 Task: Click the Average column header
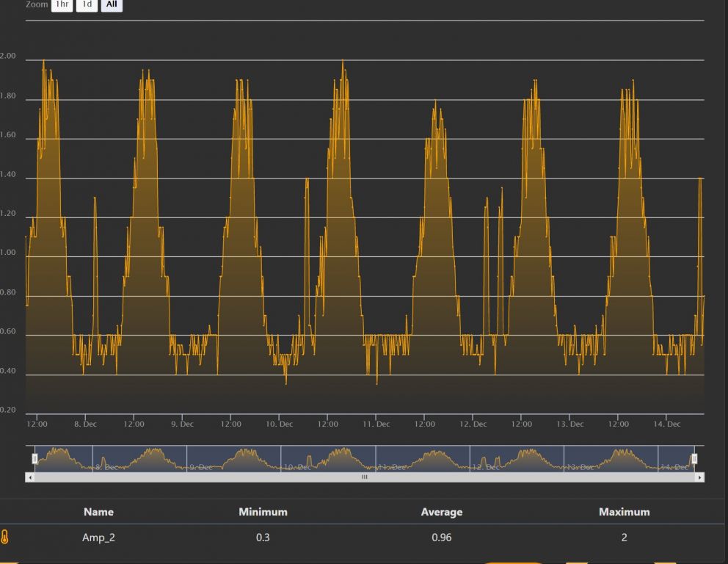click(442, 512)
